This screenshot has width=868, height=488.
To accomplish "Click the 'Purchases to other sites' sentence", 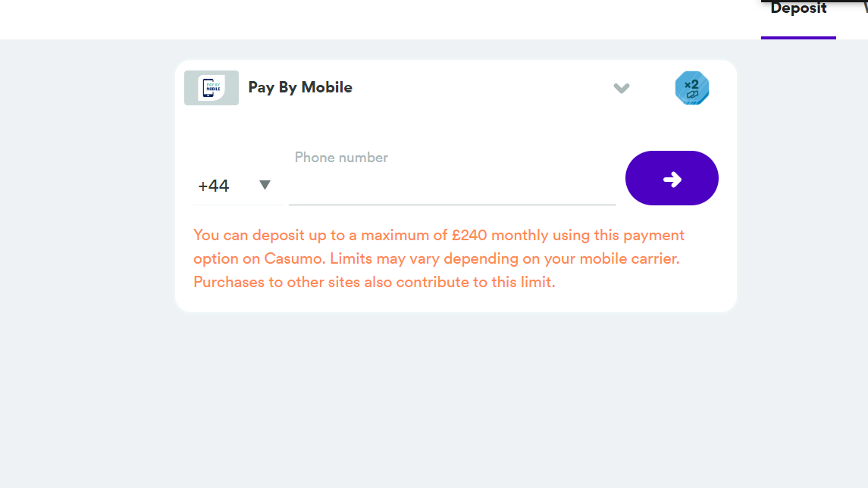I will (374, 282).
